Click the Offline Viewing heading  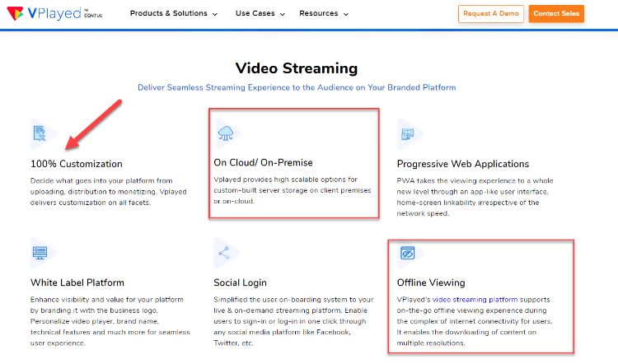point(431,282)
